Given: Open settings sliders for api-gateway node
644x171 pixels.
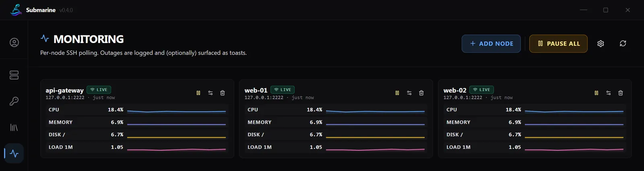Looking at the screenshot, I should 211,93.
